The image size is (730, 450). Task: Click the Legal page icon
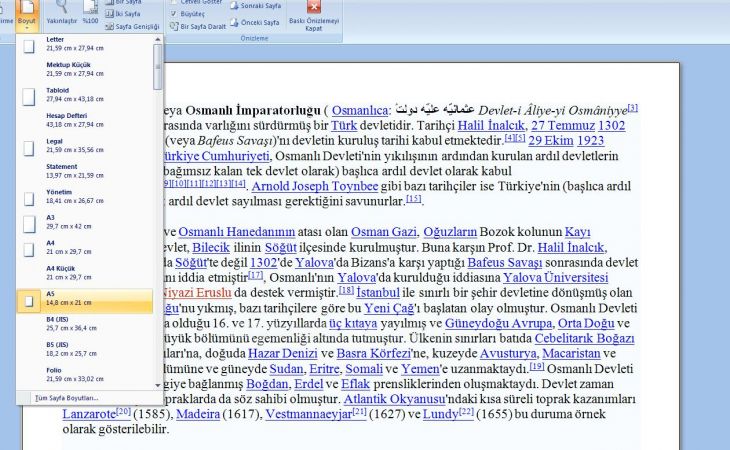(29, 148)
